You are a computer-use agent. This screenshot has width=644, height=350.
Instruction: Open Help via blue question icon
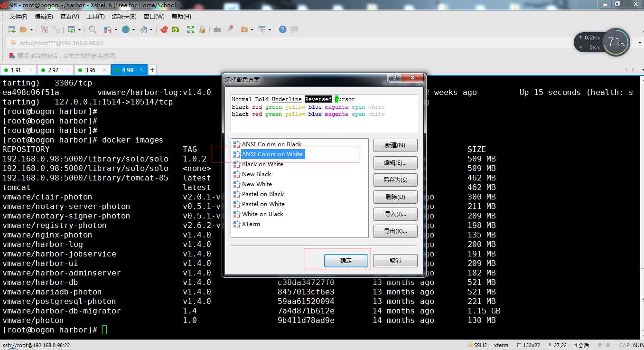283,29
